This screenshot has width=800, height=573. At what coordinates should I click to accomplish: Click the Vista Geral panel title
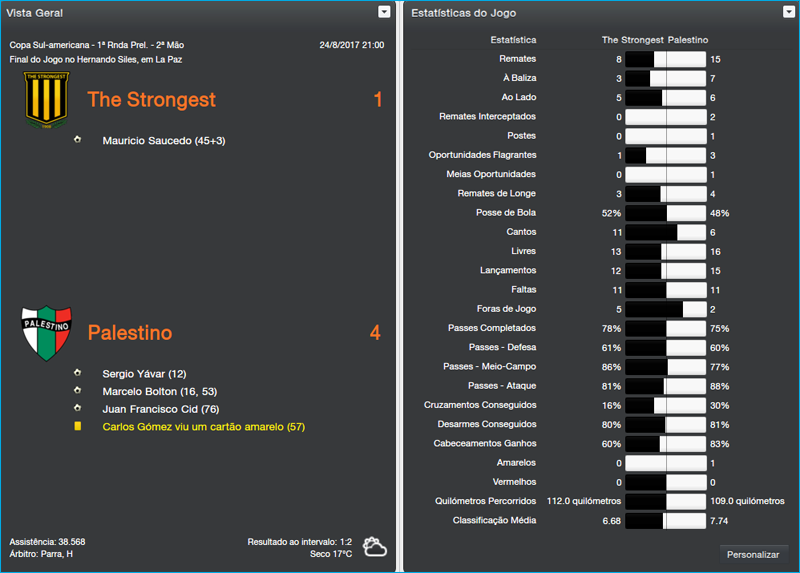tap(34, 13)
